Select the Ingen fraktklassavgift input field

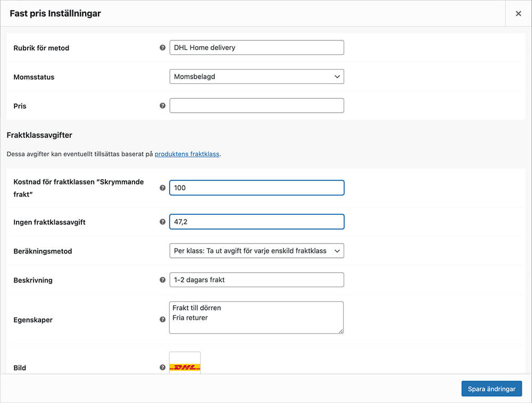coord(256,222)
